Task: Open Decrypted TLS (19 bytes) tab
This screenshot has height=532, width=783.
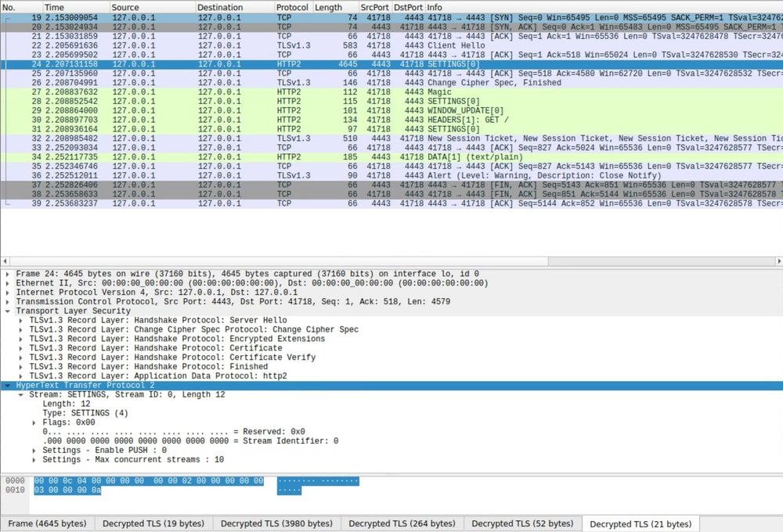Action: (x=153, y=523)
